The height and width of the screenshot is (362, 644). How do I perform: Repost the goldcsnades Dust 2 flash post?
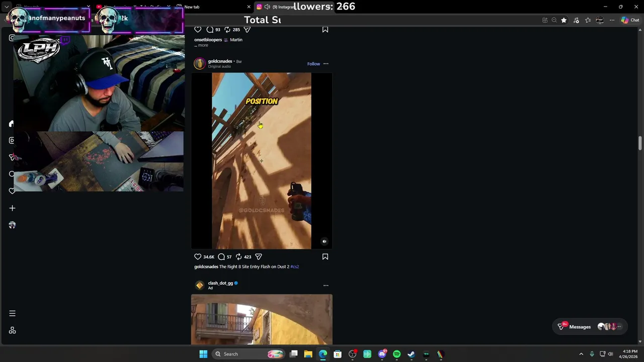(x=239, y=257)
